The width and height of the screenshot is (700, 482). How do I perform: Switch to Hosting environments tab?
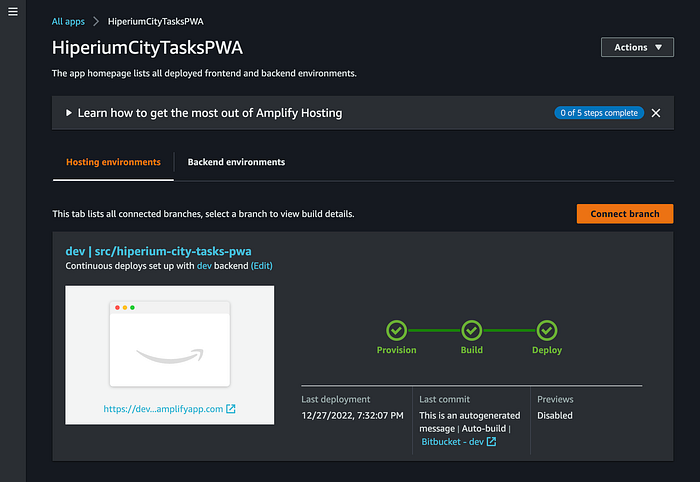tap(113, 162)
